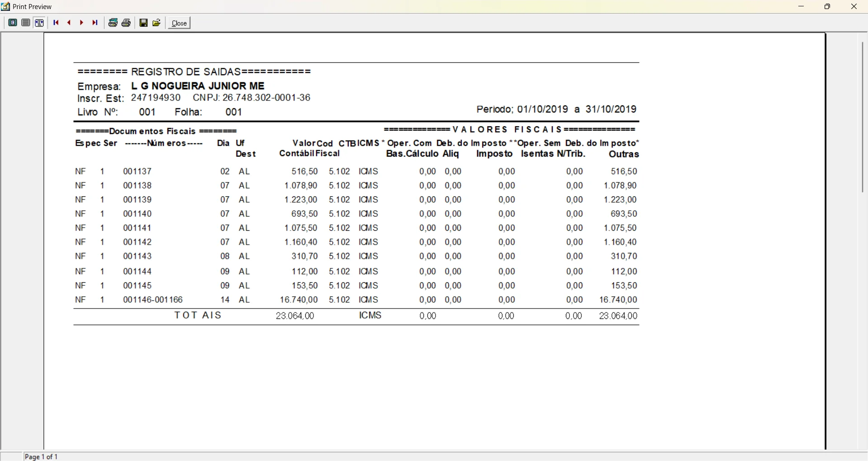
Task: Click the vertical scrollbar thumb
Action: click(x=863, y=118)
